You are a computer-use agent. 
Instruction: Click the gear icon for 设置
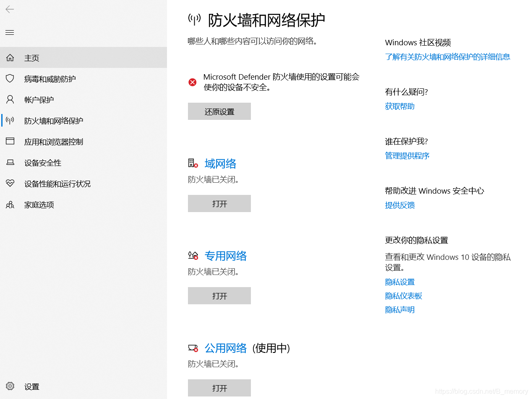pos(10,386)
